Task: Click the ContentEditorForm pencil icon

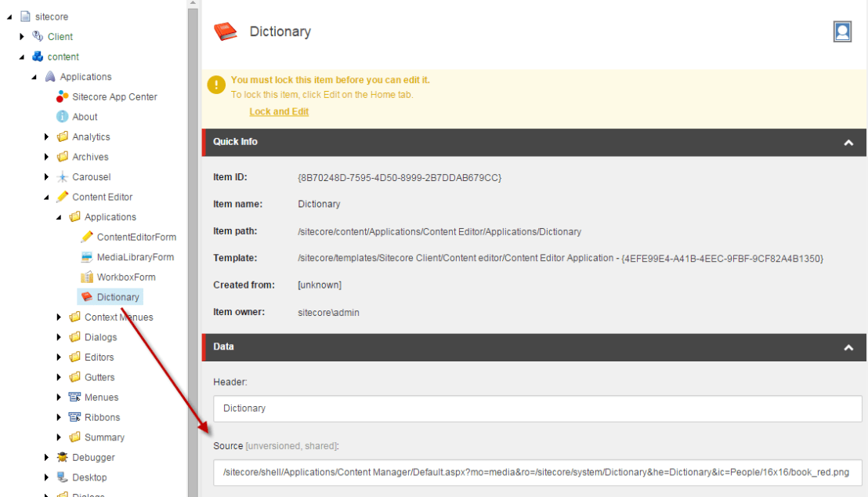Action: tap(87, 237)
